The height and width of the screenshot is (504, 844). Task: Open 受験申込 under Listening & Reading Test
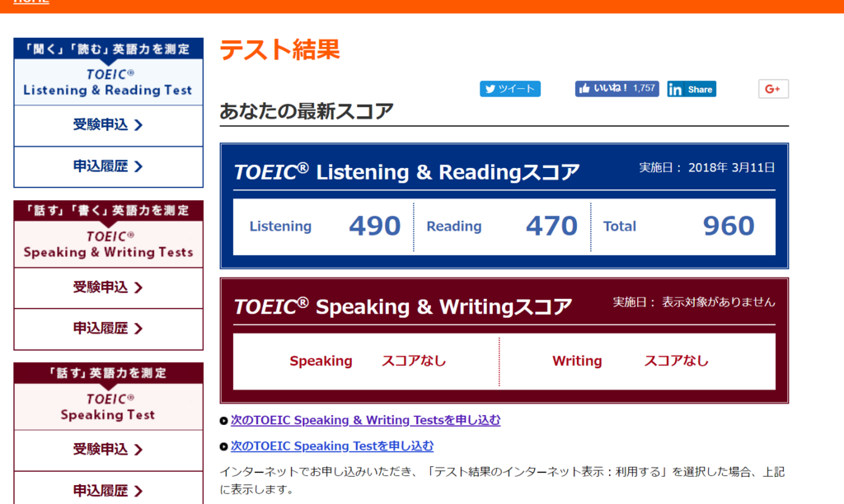point(108,125)
